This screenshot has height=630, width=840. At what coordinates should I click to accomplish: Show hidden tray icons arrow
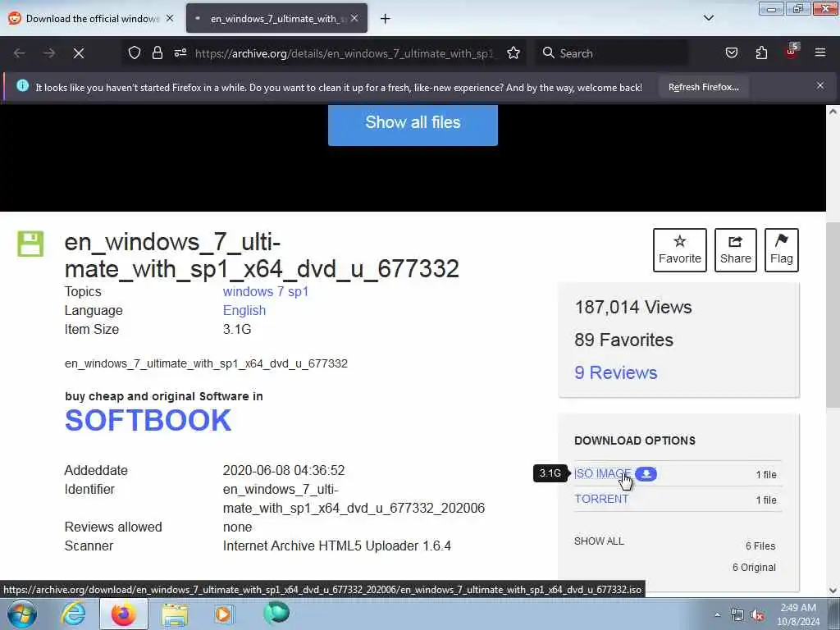[x=717, y=615]
